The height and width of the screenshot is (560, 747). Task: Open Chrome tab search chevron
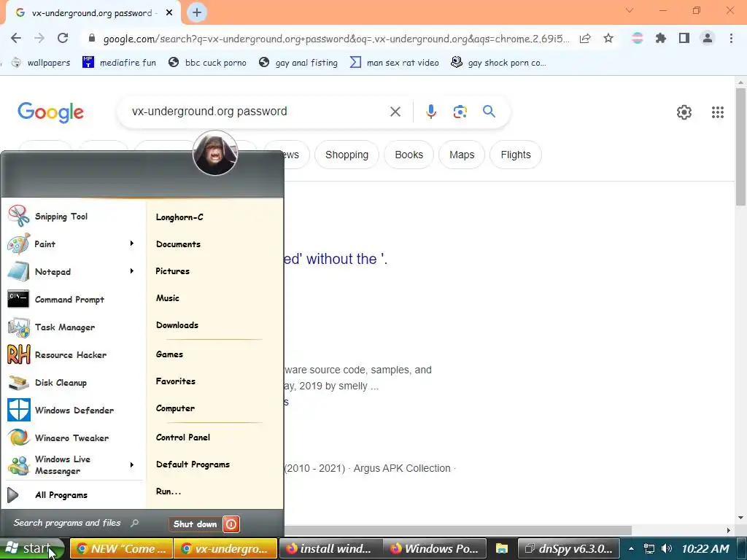[630, 10]
